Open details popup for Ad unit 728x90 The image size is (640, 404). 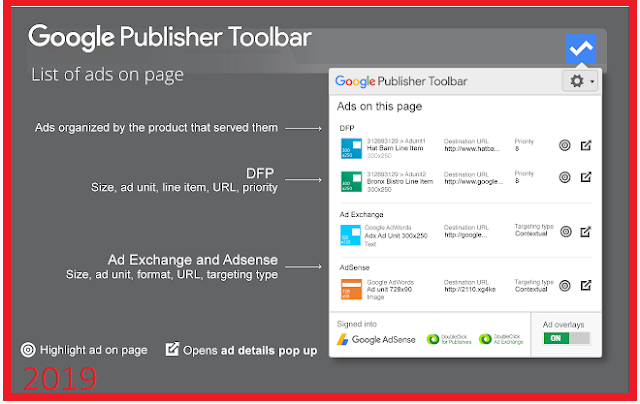pos(586,285)
